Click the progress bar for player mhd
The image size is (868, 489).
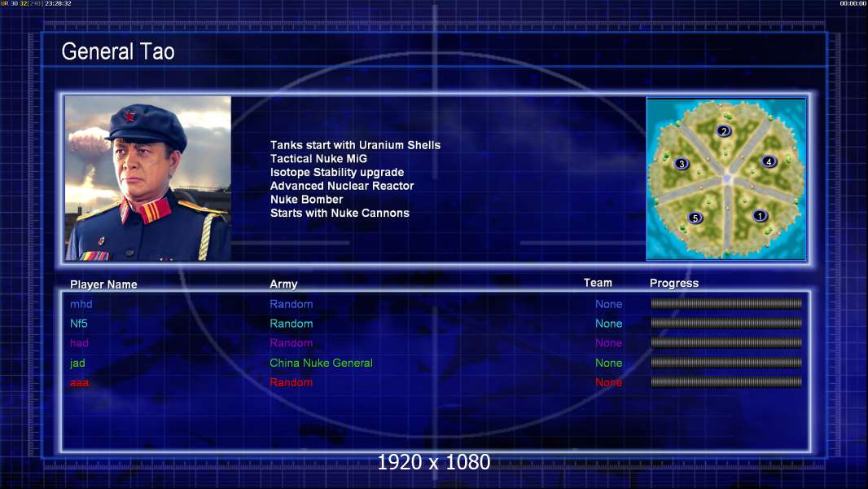coord(726,303)
